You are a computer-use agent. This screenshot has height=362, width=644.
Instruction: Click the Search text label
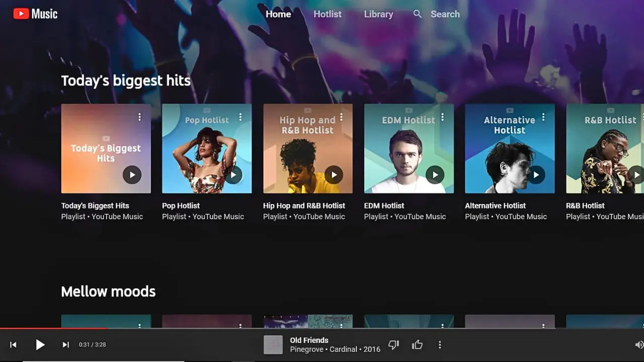pyautogui.click(x=445, y=14)
